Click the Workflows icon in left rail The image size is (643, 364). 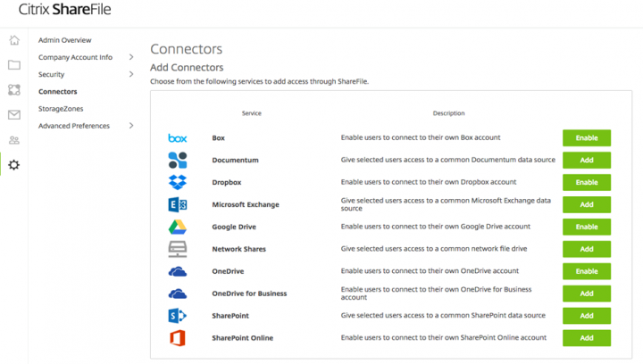pyautogui.click(x=14, y=90)
